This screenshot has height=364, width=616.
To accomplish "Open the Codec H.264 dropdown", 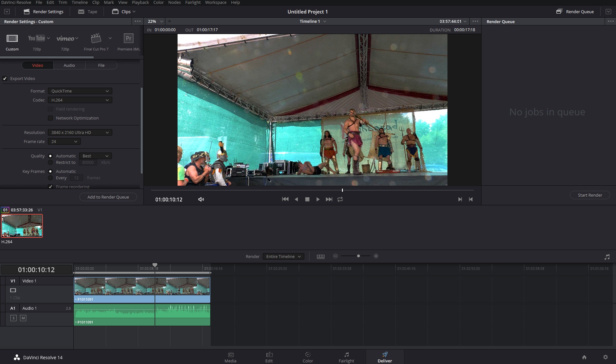I will pos(80,100).
